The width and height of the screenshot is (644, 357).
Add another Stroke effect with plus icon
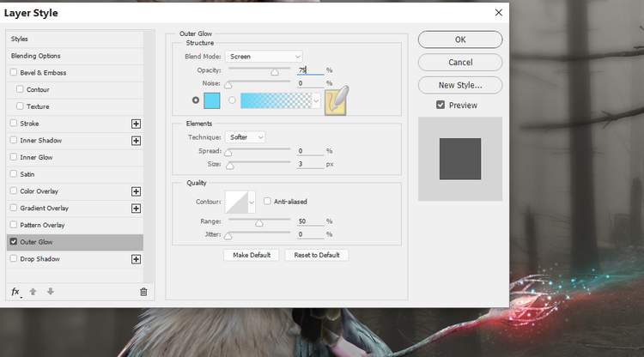coord(136,124)
